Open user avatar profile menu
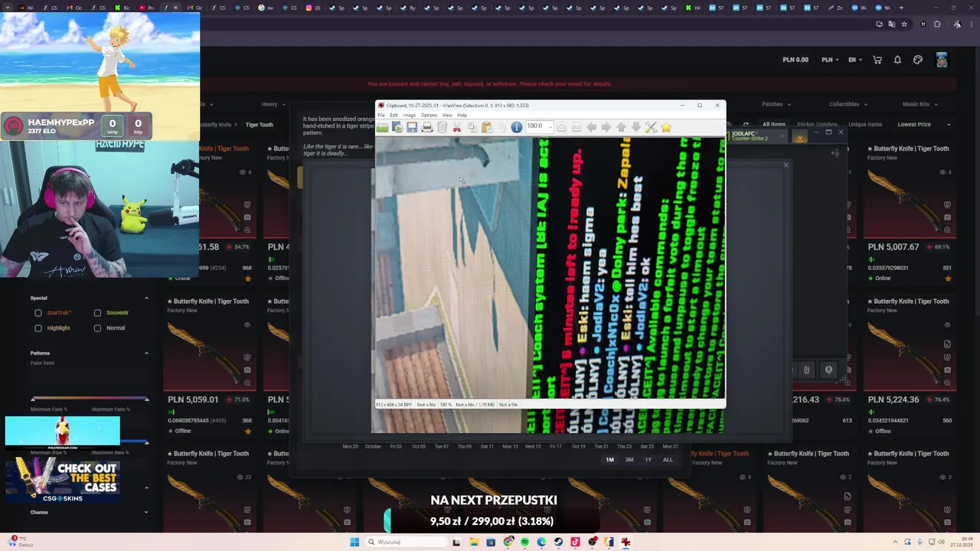980x551 pixels. pos(942,60)
